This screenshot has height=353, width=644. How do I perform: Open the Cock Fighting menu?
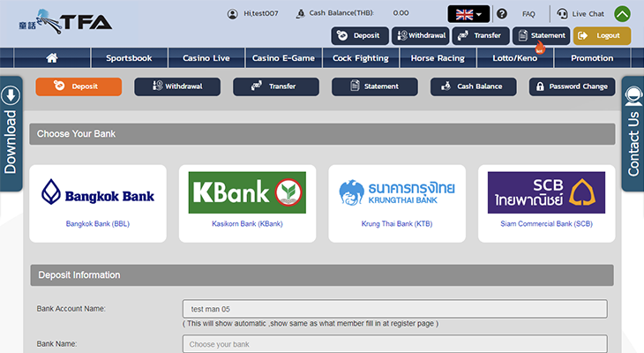pyautogui.click(x=361, y=58)
